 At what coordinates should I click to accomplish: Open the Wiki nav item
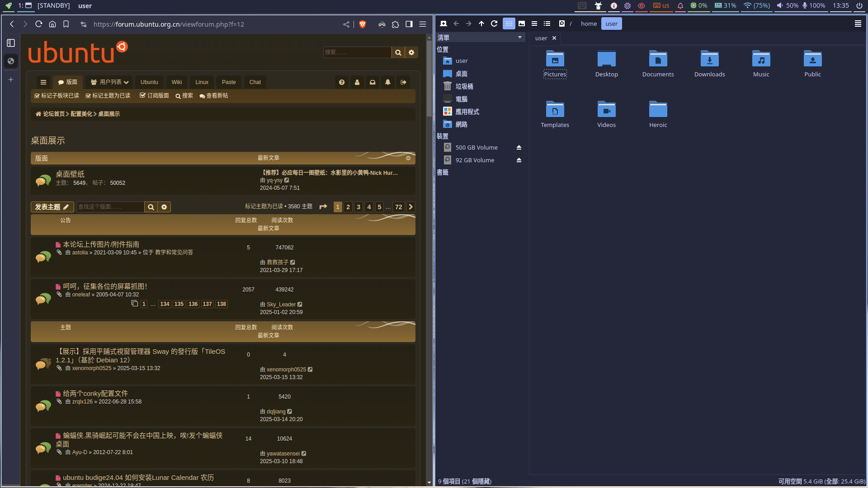177,82
